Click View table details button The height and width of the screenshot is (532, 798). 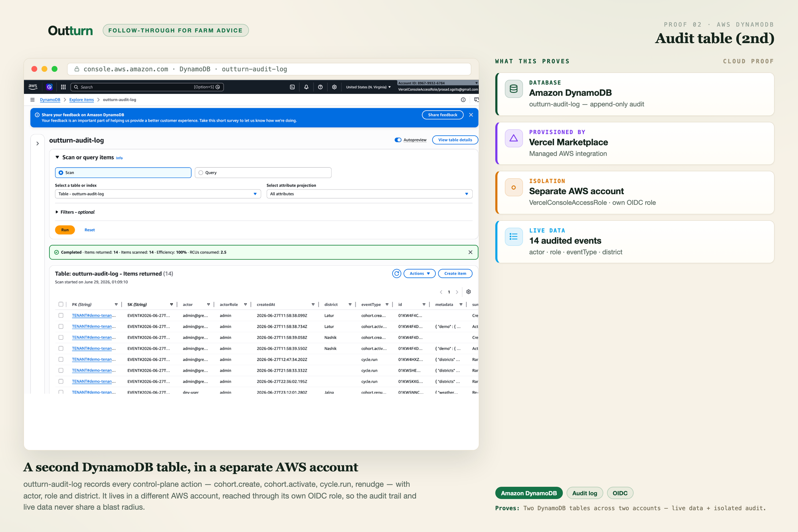coord(455,140)
